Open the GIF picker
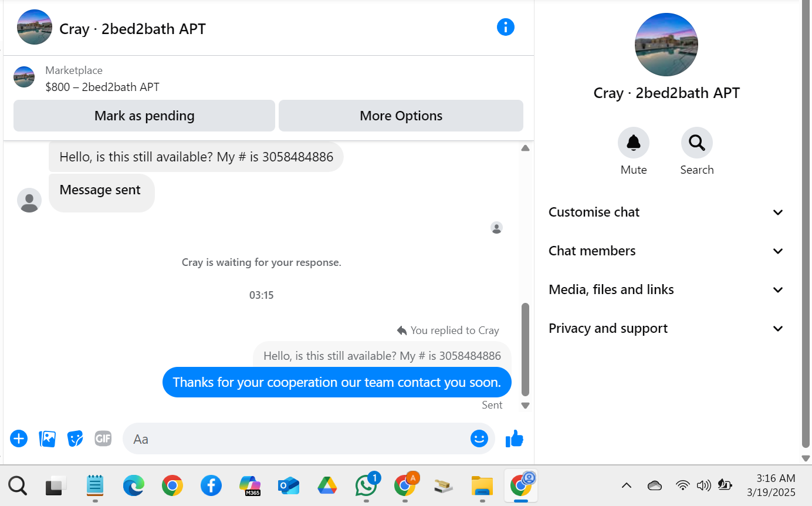This screenshot has width=812, height=506. tap(103, 438)
